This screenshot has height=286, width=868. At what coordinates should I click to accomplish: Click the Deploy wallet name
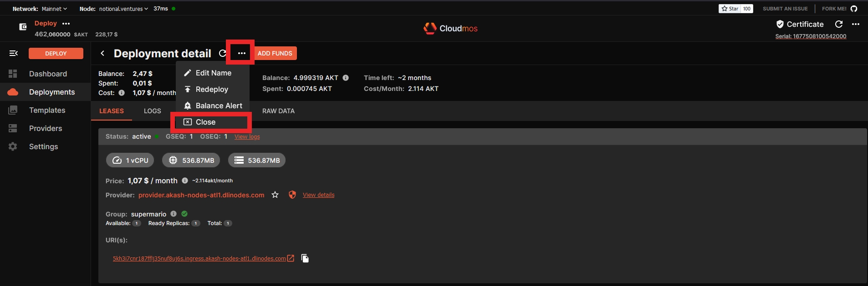(46, 23)
